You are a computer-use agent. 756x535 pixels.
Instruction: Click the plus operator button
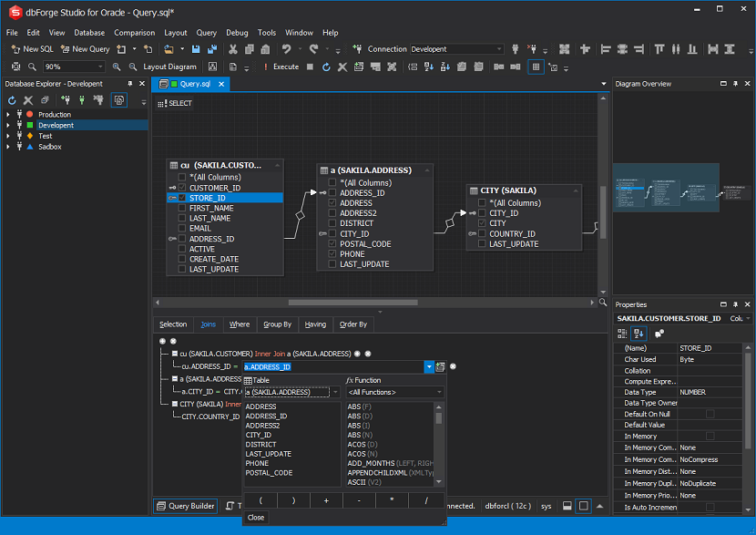coord(326,500)
